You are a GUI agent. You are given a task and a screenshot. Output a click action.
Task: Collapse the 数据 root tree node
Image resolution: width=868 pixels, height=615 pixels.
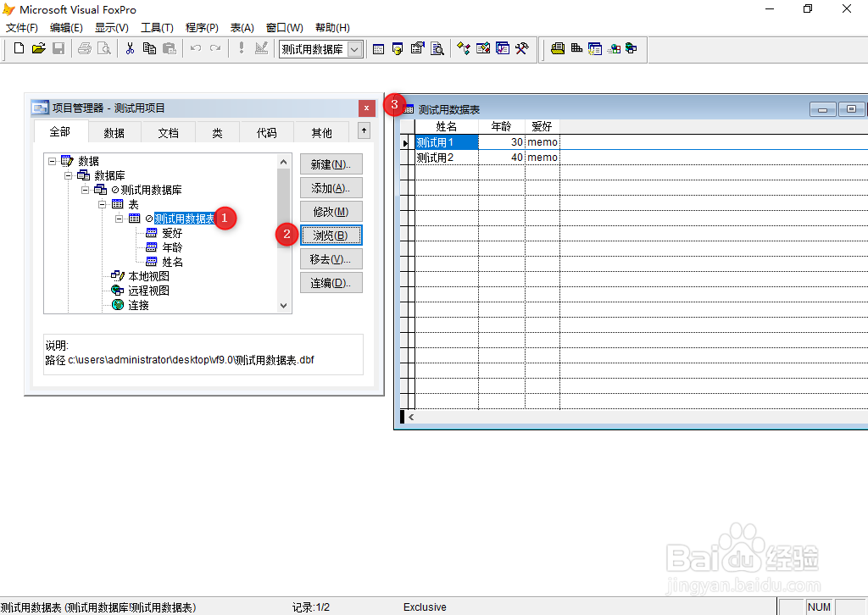pyautogui.click(x=52, y=162)
